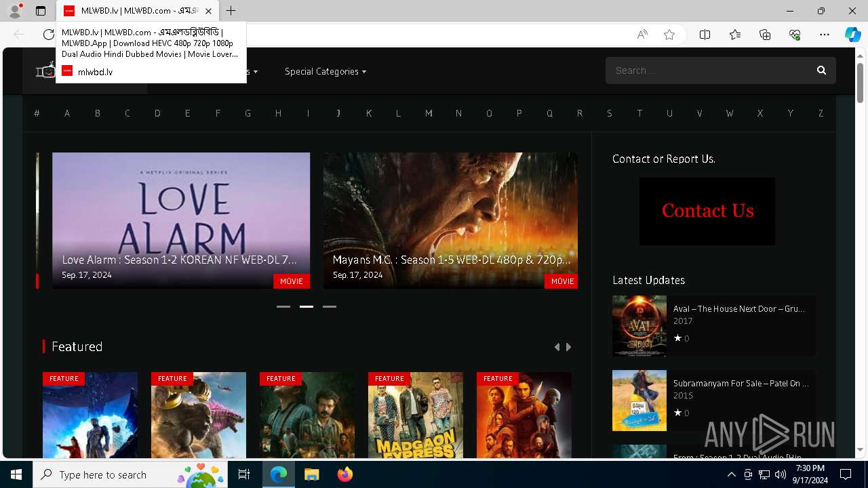Open volume control in tray

(x=781, y=474)
